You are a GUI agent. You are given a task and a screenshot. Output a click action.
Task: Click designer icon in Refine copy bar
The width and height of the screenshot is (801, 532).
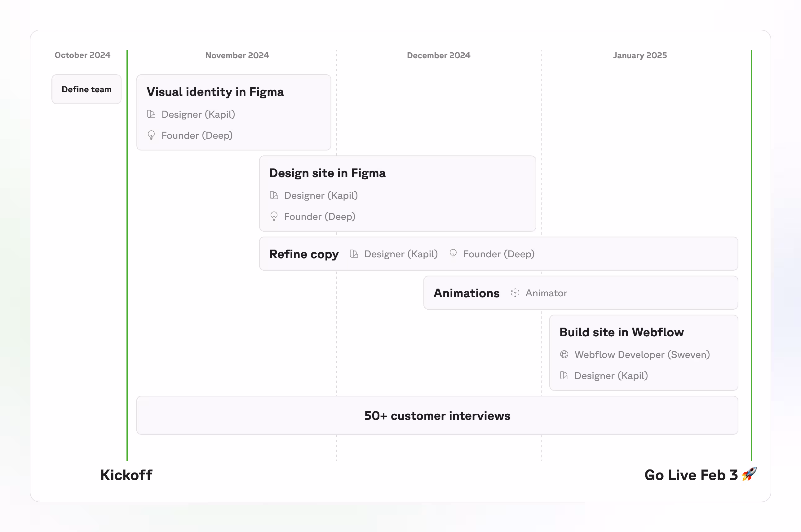tap(354, 254)
